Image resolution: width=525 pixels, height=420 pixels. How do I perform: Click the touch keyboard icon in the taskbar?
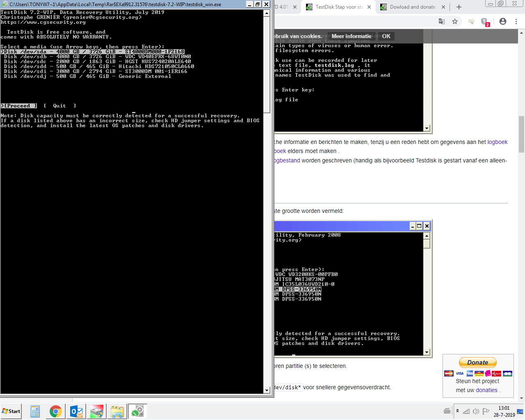[447, 411]
